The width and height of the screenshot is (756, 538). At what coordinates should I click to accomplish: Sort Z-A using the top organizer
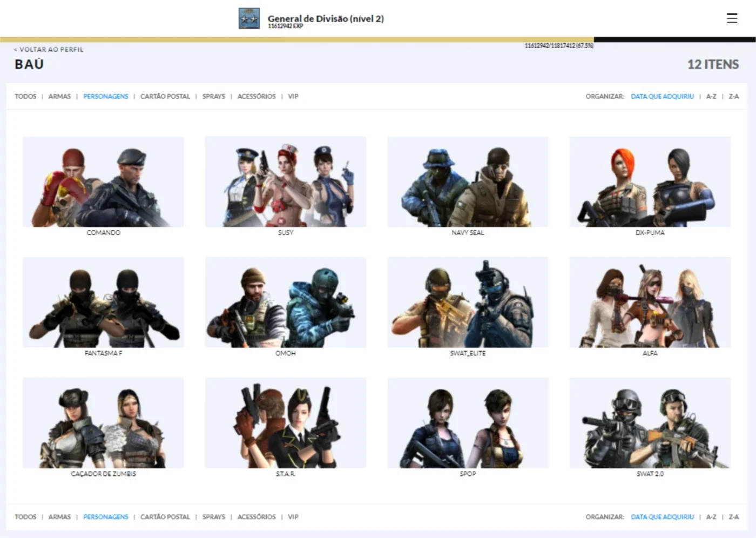click(734, 96)
